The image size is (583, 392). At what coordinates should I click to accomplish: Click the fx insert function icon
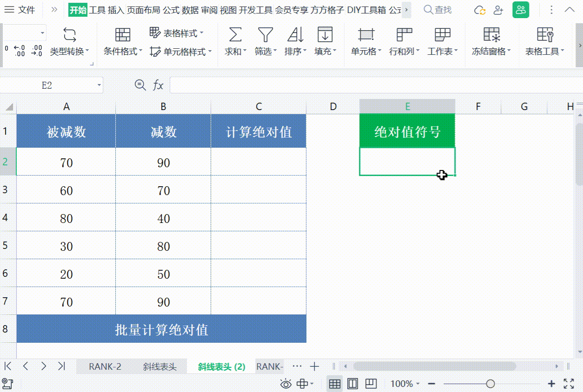(159, 85)
